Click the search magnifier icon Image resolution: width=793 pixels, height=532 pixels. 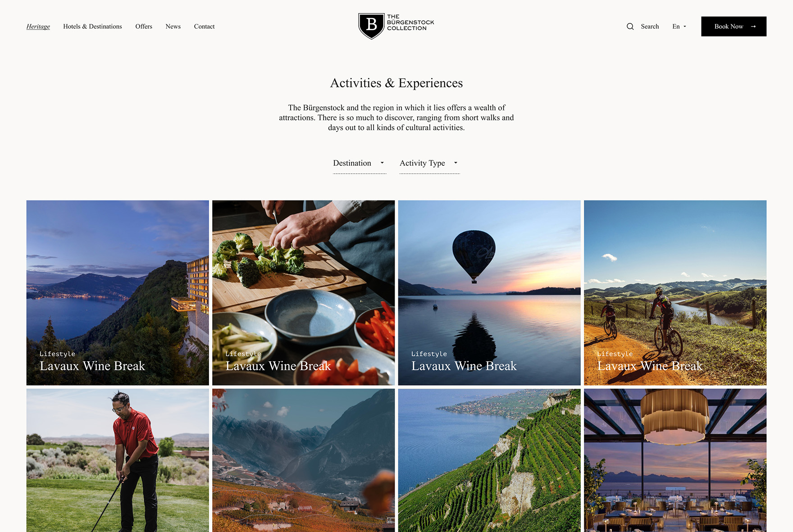click(x=630, y=27)
